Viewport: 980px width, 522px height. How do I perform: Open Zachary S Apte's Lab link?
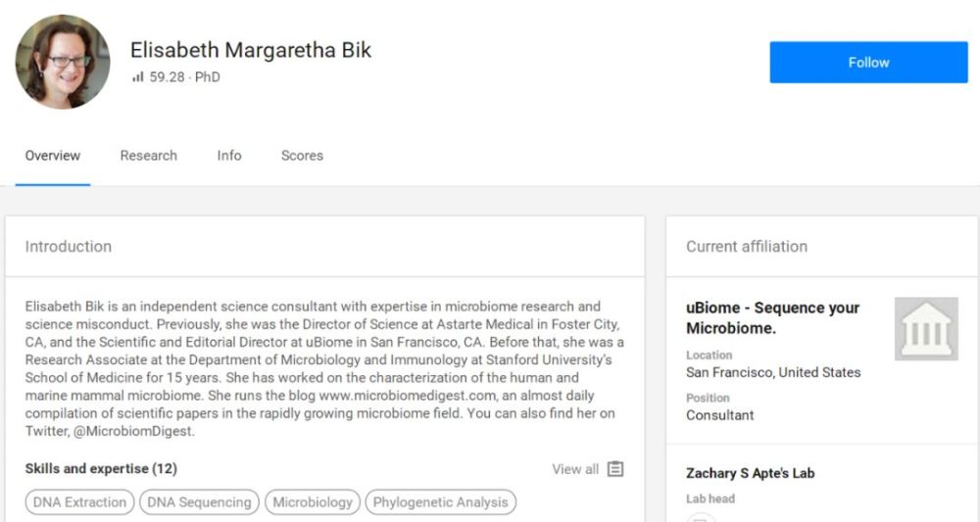[750, 473]
